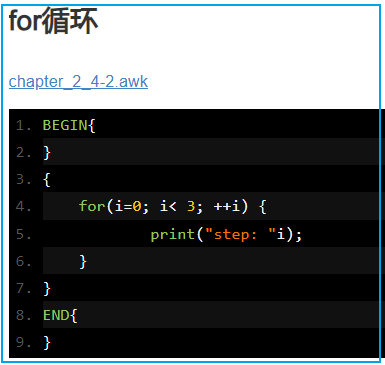The width and height of the screenshot is (385, 365).
Task: Click the number 3 in loop condition
Action: [191, 206]
